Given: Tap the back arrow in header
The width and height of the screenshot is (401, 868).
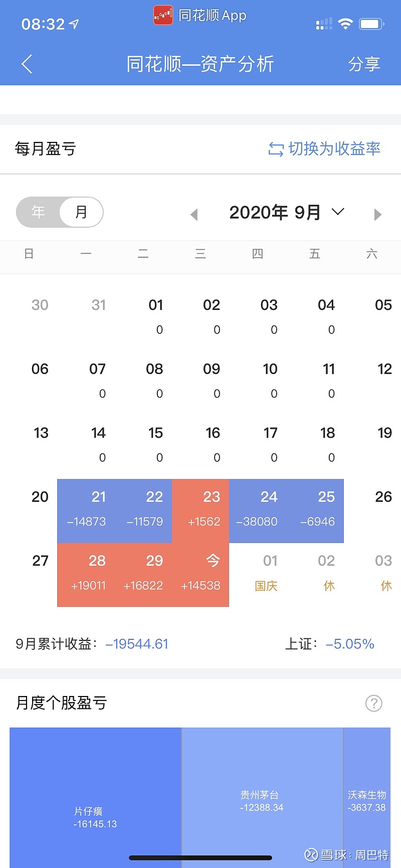Looking at the screenshot, I should [27, 64].
